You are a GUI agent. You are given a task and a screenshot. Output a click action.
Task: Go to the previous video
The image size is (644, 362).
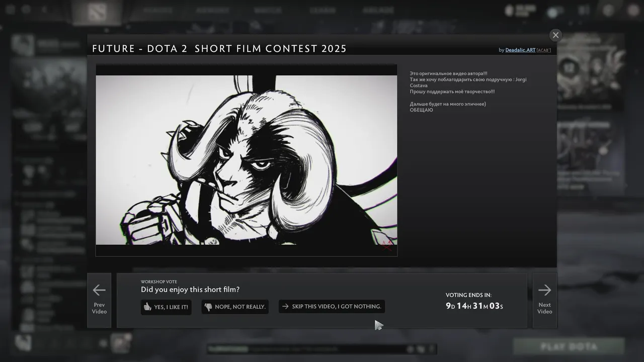[x=99, y=300]
